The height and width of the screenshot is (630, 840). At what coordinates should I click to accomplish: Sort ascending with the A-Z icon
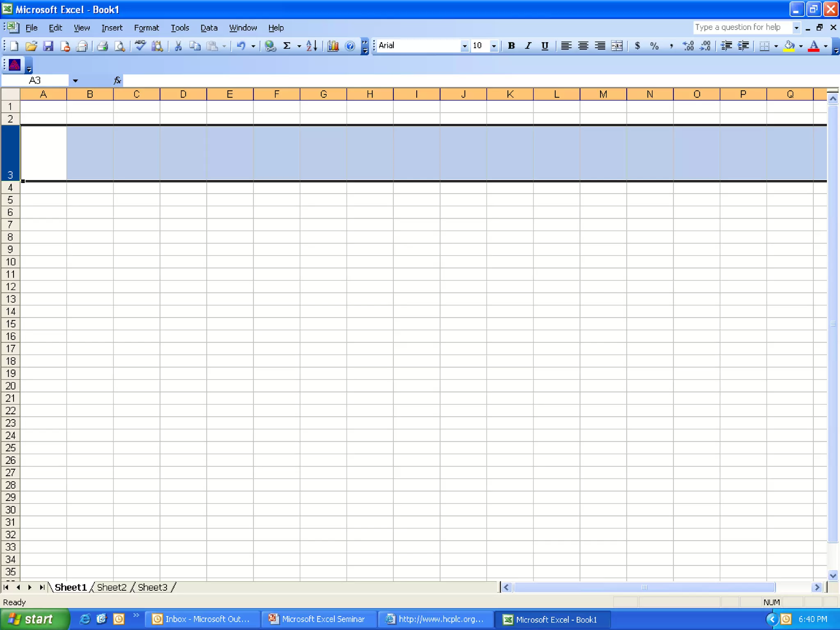click(x=311, y=46)
